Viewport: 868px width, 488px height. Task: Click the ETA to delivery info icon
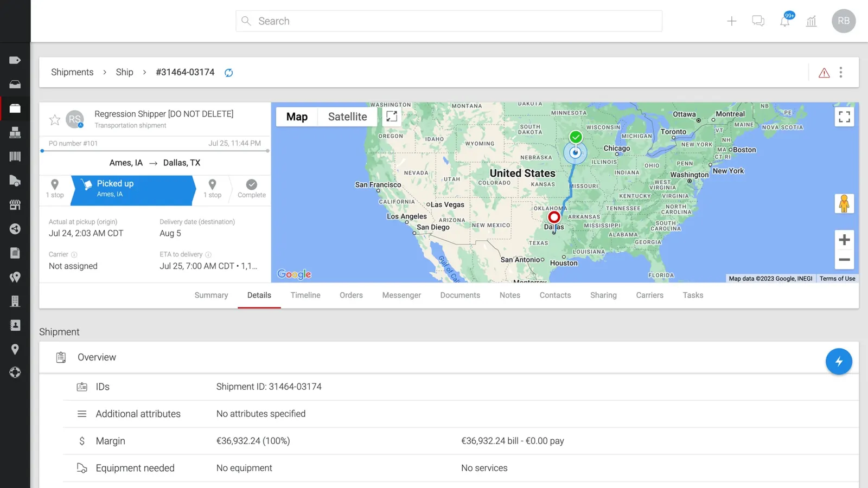(208, 255)
